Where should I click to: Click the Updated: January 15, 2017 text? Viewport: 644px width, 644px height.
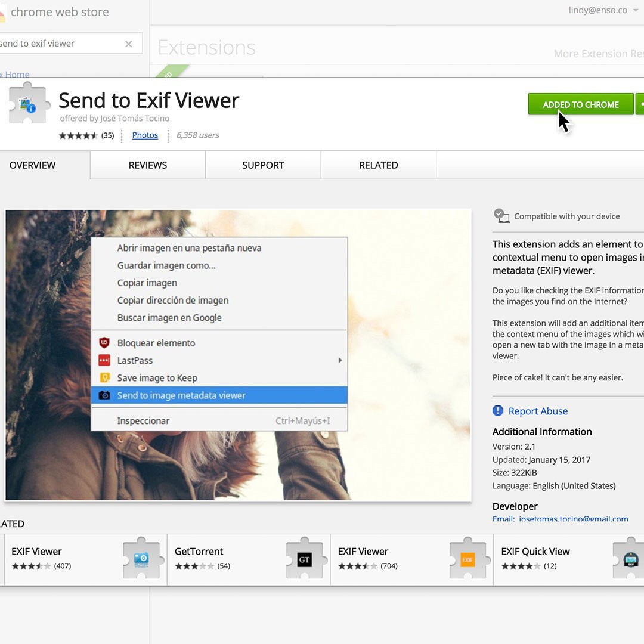tap(541, 460)
